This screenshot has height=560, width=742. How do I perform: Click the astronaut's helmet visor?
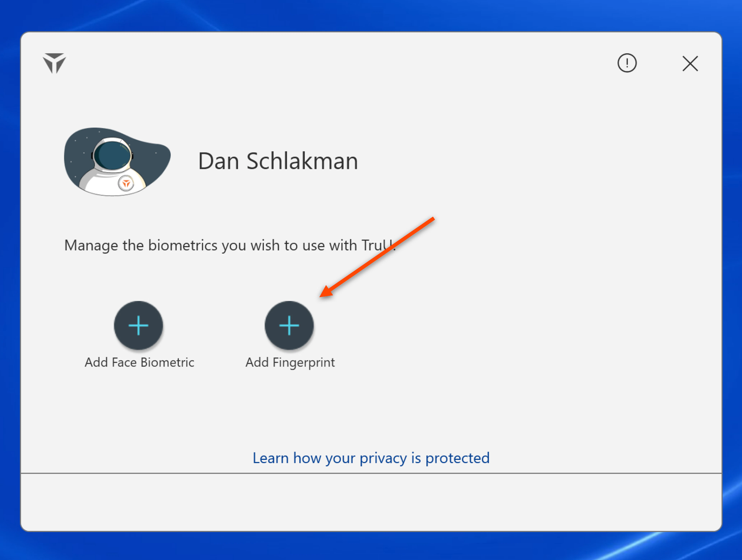pyautogui.click(x=112, y=155)
